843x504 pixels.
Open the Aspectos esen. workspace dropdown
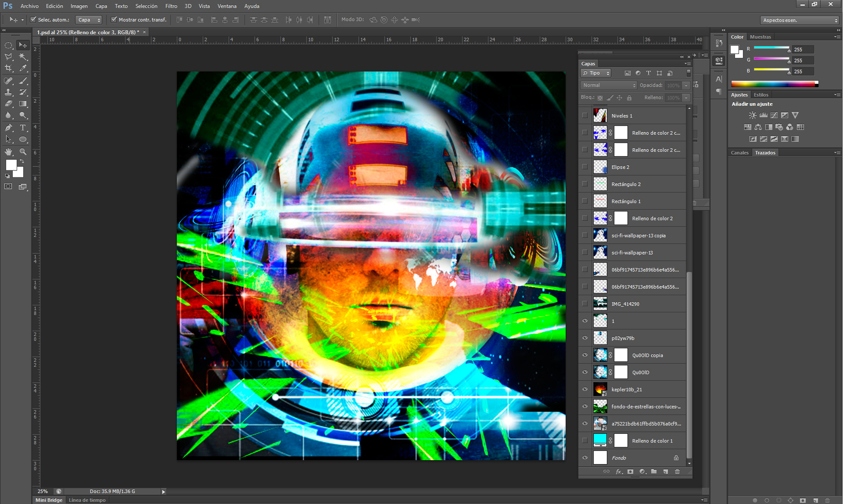click(x=800, y=20)
